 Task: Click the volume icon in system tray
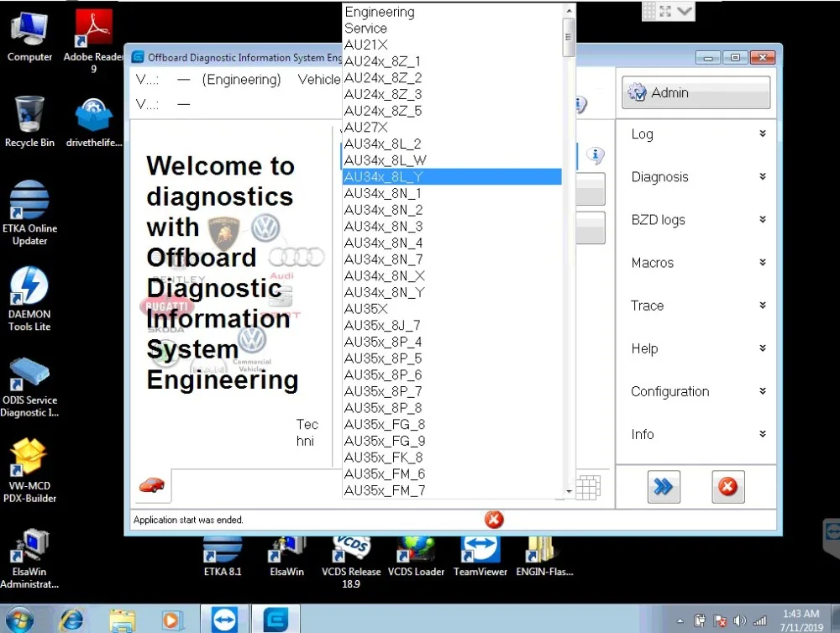pyautogui.click(x=740, y=620)
